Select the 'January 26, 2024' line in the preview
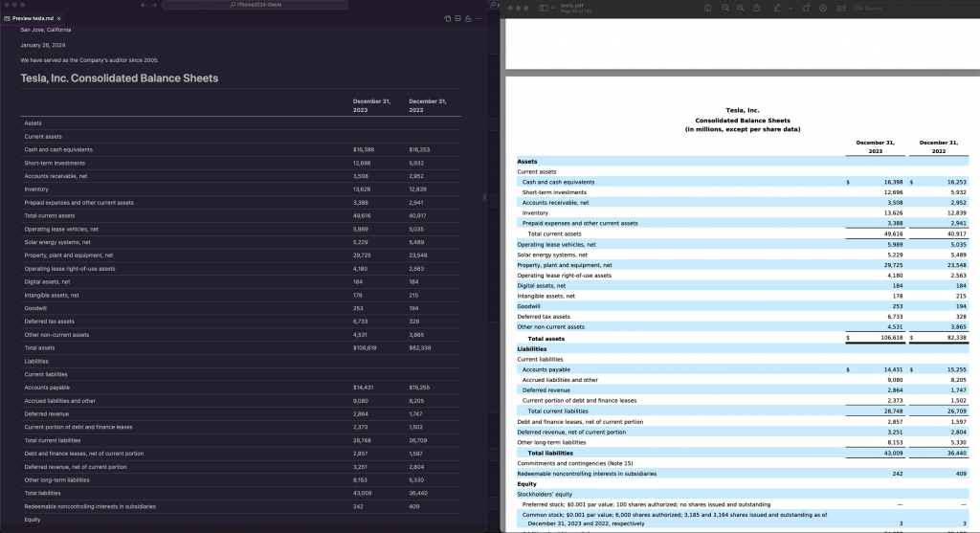 (x=43, y=45)
